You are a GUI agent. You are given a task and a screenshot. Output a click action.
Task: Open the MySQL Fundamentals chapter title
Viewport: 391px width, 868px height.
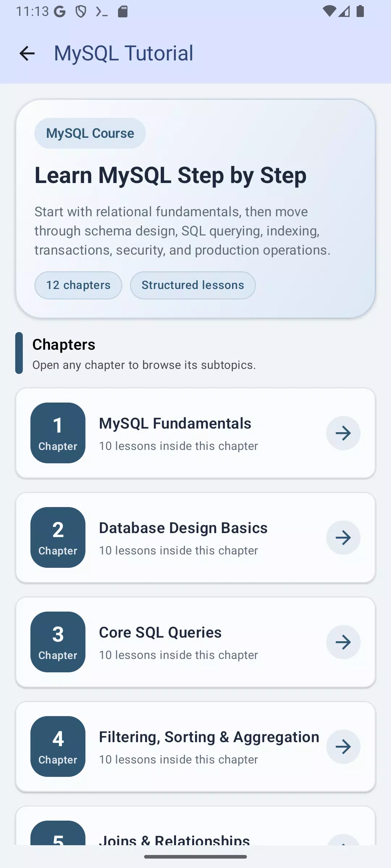(x=175, y=424)
